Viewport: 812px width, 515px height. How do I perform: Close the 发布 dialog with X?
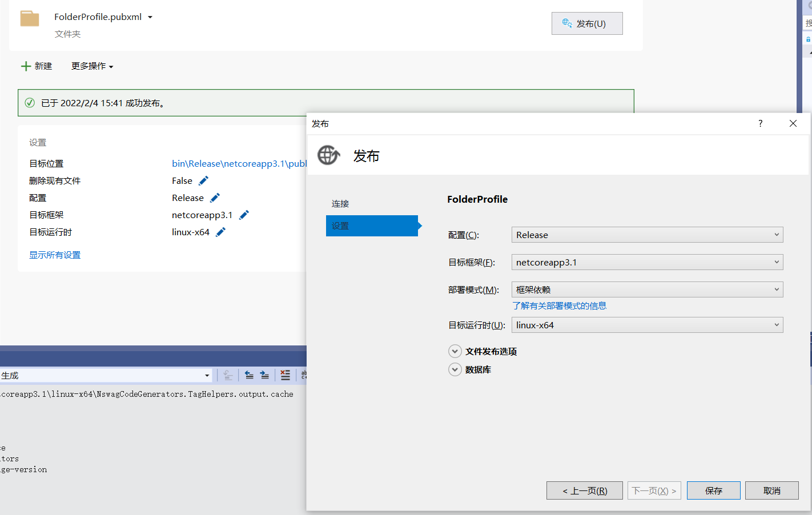click(x=793, y=123)
